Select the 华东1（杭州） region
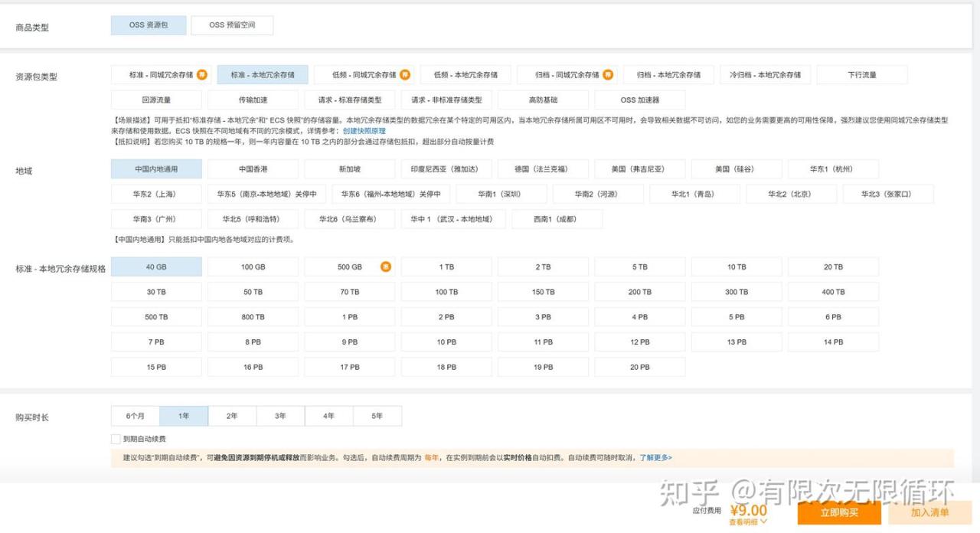The image size is (980, 533). (x=832, y=169)
